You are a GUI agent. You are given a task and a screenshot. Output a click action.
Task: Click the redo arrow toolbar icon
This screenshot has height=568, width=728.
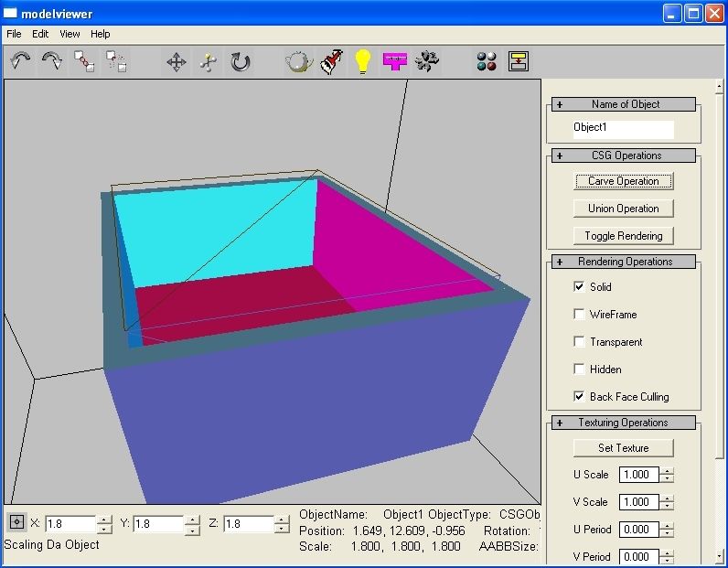(x=52, y=61)
